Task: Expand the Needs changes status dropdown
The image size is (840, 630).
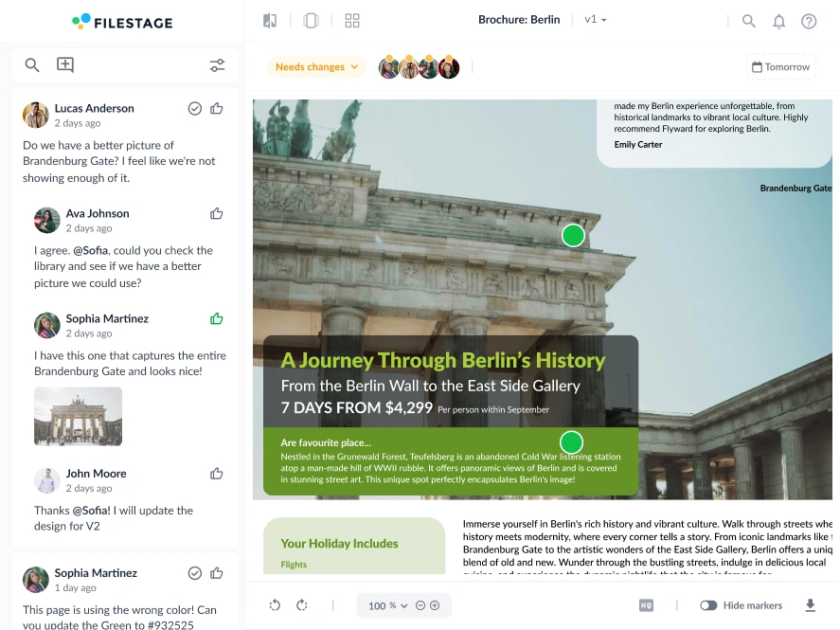Action: tap(316, 67)
